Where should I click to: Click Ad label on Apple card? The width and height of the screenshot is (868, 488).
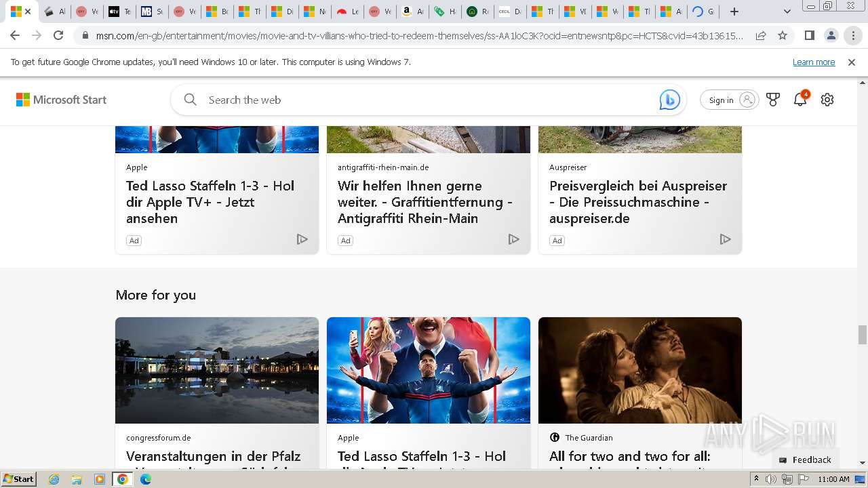pos(134,241)
